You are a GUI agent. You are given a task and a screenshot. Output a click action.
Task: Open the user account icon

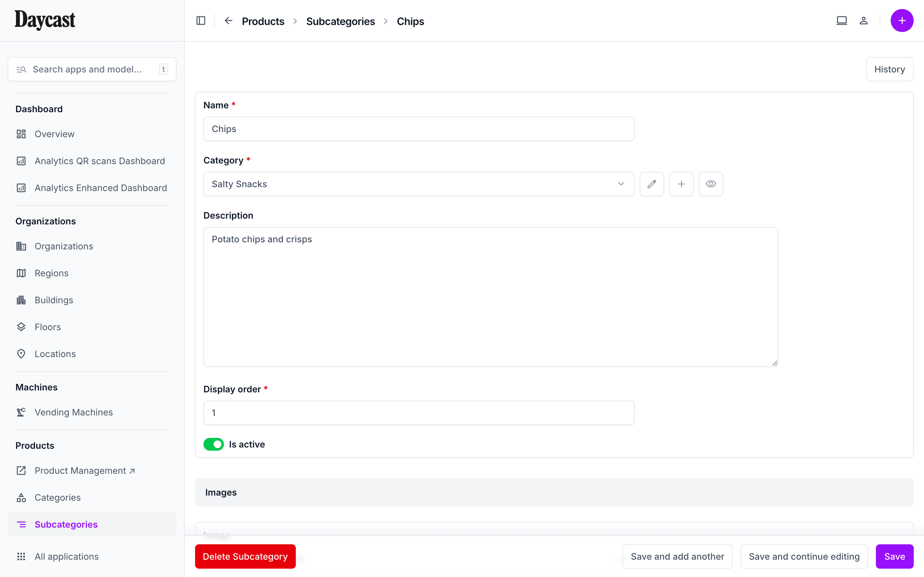(864, 20)
